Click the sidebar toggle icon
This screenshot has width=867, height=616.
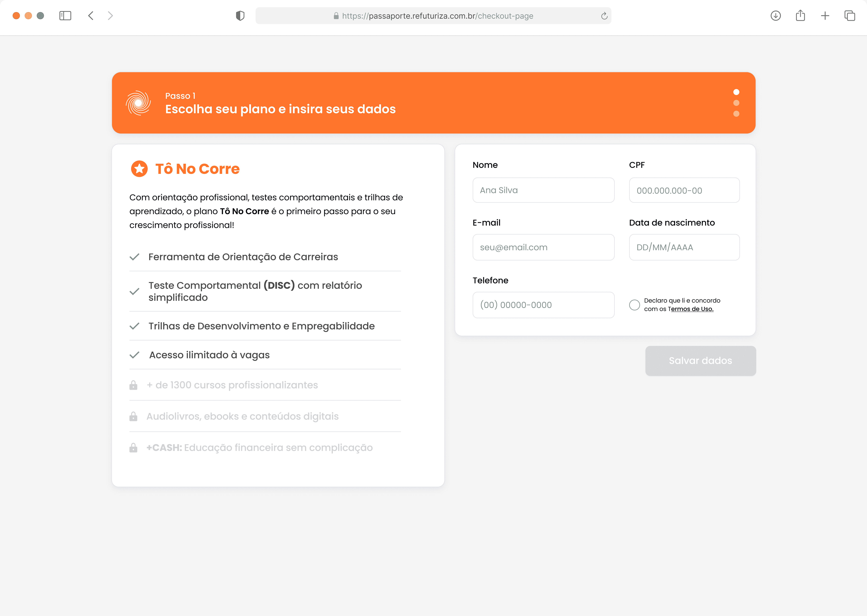[x=65, y=15]
